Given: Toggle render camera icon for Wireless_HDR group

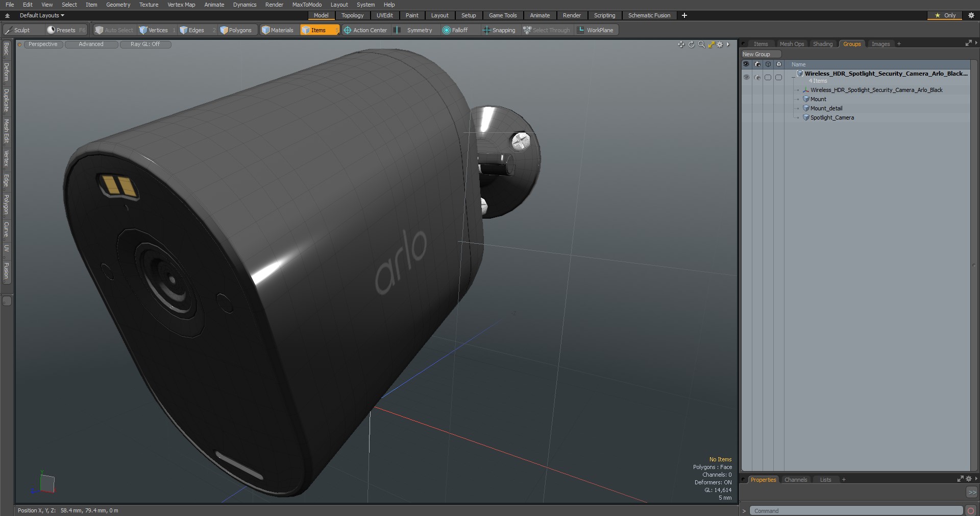Looking at the screenshot, I should (757, 78).
